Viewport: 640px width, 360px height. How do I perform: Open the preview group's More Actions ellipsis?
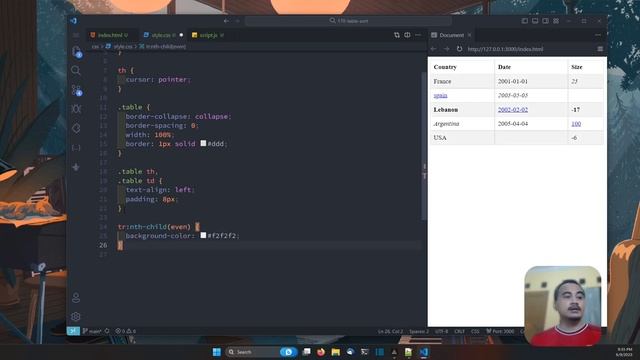point(598,35)
